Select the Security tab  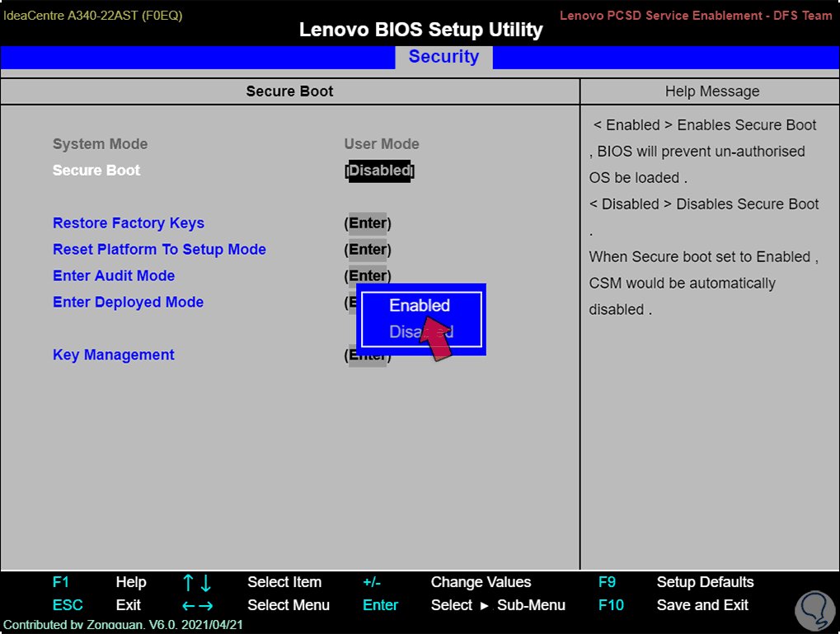[x=443, y=57]
